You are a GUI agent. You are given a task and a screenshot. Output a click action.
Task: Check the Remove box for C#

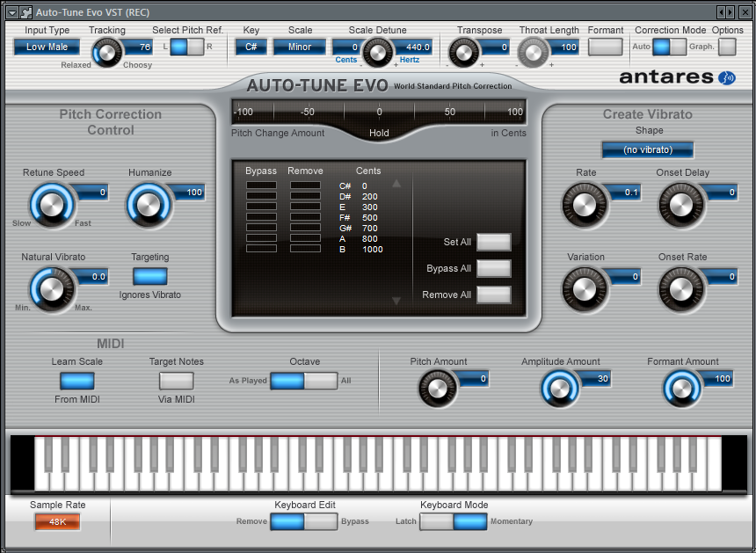(305, 186)
